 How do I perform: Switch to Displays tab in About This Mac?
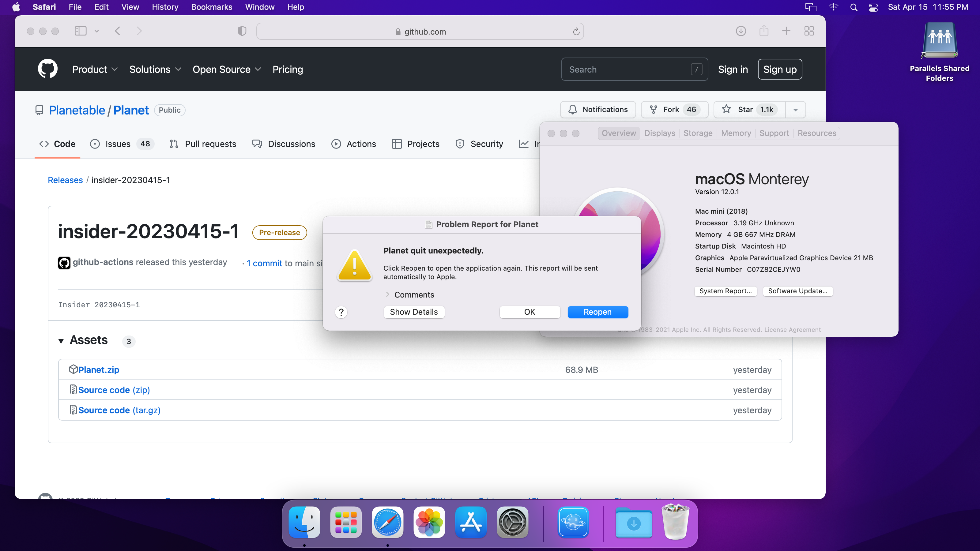tap(660, 133)
